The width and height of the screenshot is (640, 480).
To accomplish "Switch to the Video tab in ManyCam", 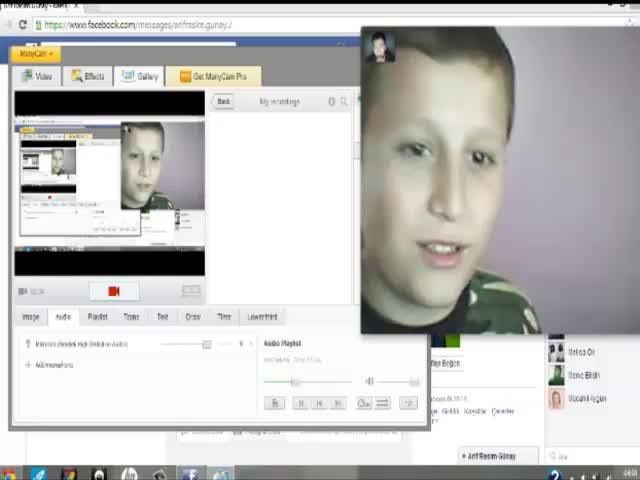I will (x=37, y=76).
